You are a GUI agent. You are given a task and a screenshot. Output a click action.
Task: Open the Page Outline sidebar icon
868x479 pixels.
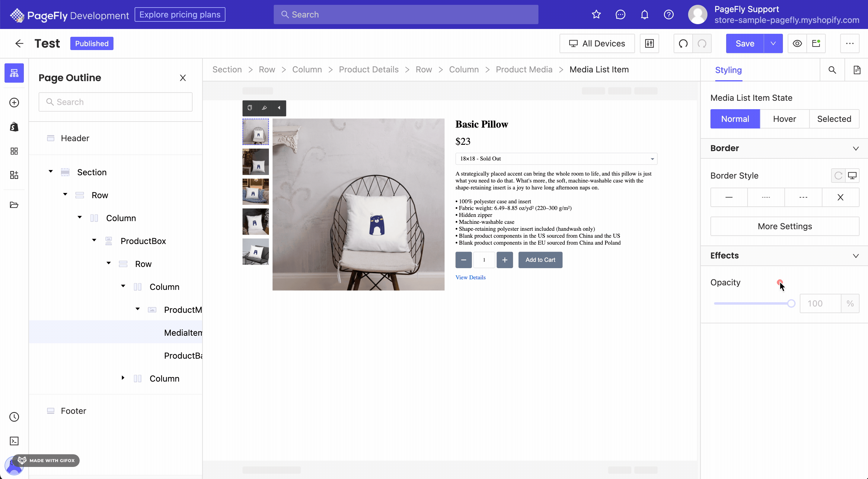click(x=14, y=73)
